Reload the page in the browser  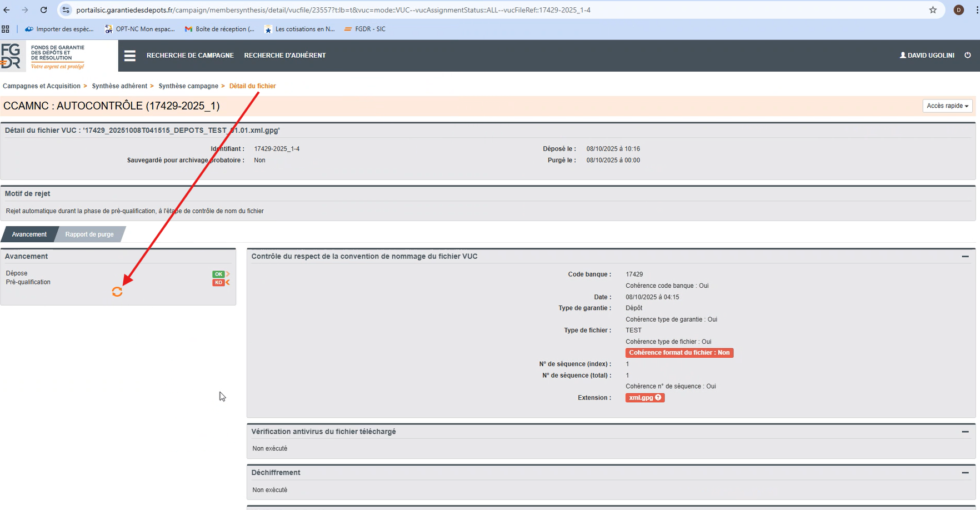coord(43,10)
